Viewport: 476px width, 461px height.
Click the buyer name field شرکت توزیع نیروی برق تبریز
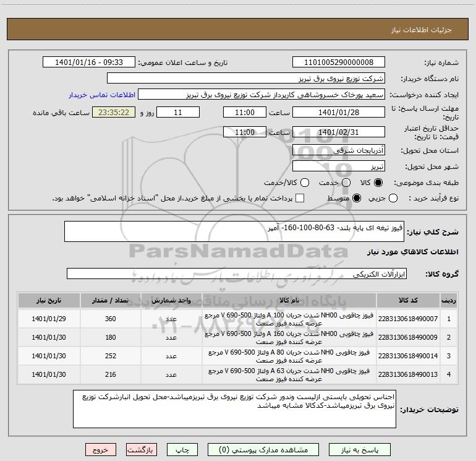click(x=246, y=79)
